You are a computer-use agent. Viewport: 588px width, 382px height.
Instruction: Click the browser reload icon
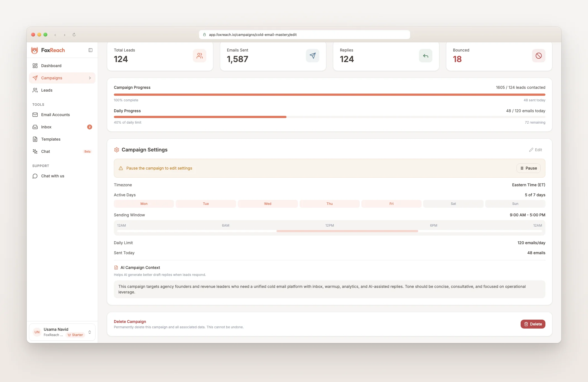(74, 35)
